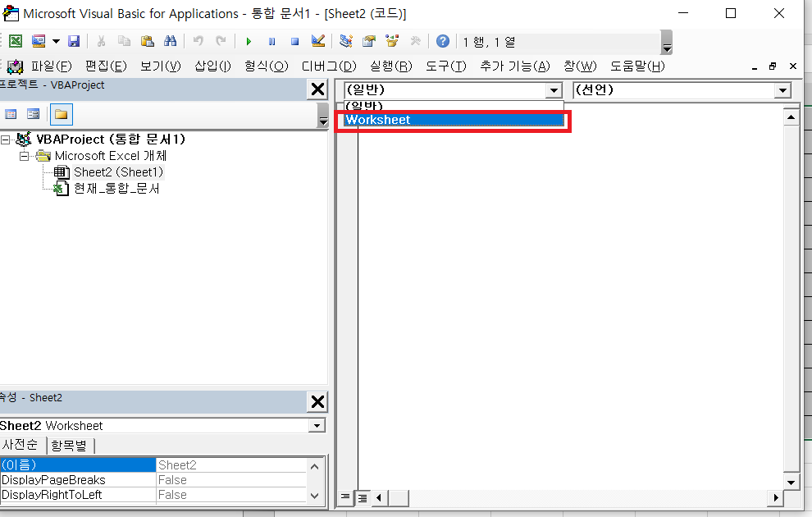Open the 추가 기능(A) menu
The width and height of the screenshot is (812, 517).
(x=515, y=66)
